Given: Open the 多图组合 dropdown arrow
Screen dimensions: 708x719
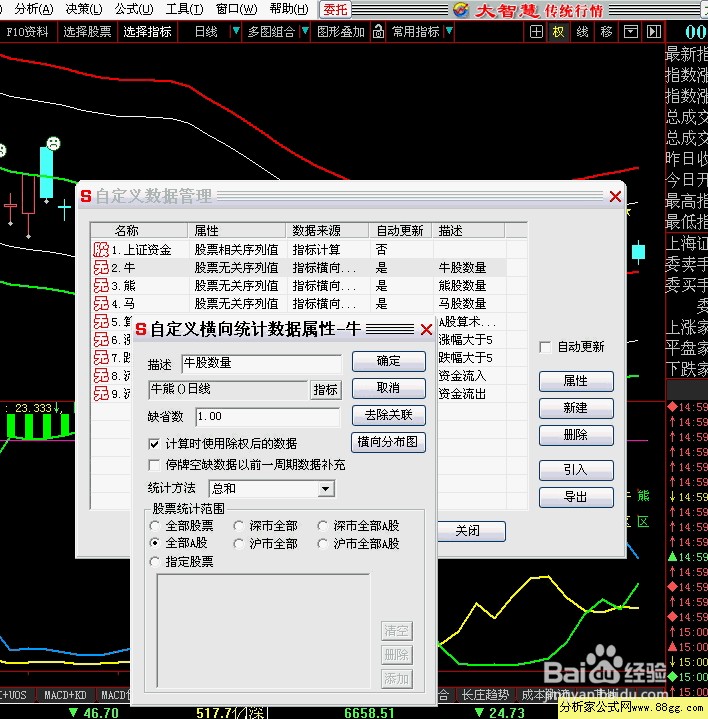Looking at the screenshot, I should point(304,31).
